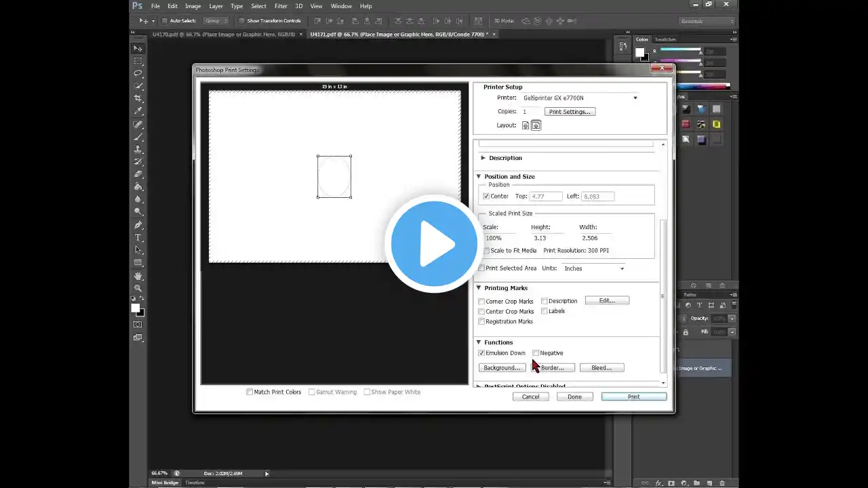Screen dimensions: 868x488
Task: Switch to the Swatches panel tab
Action: click(x=665, y=39)
